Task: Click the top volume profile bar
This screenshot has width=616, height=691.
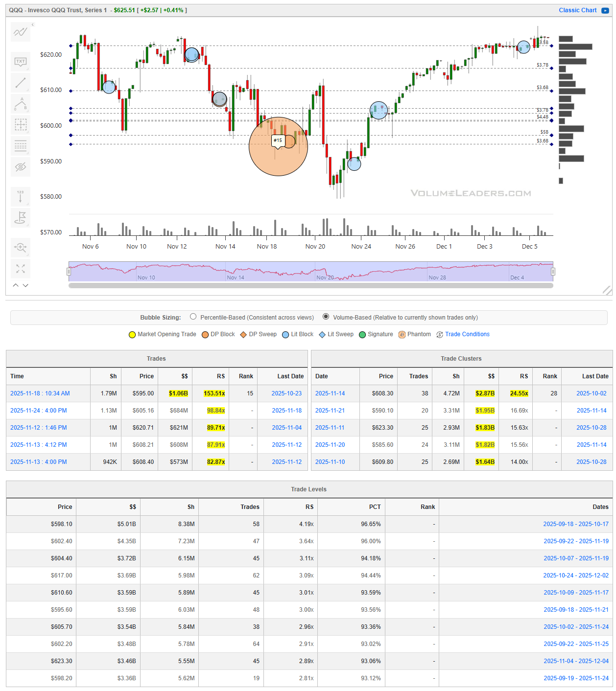Action: click(x=566, y=39)
